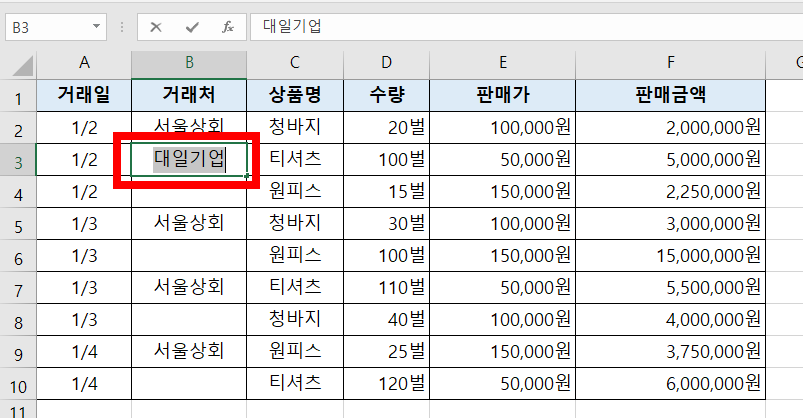
Task: Select 서울상회 in row 5
Action: [189, 223]
